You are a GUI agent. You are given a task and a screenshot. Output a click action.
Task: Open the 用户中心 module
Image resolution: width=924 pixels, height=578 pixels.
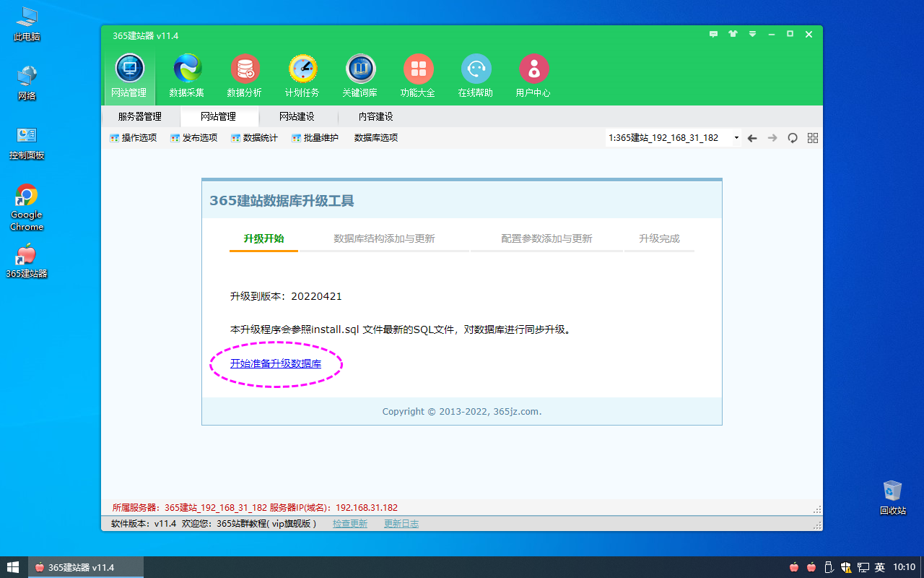[x=533, y=76]
